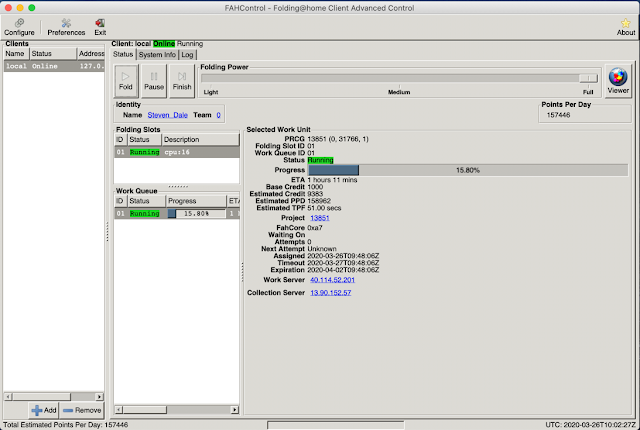This screenshot has height=430, width=640.
Task: Click the Points Per Day value 157446
Action: pos(558,115)
